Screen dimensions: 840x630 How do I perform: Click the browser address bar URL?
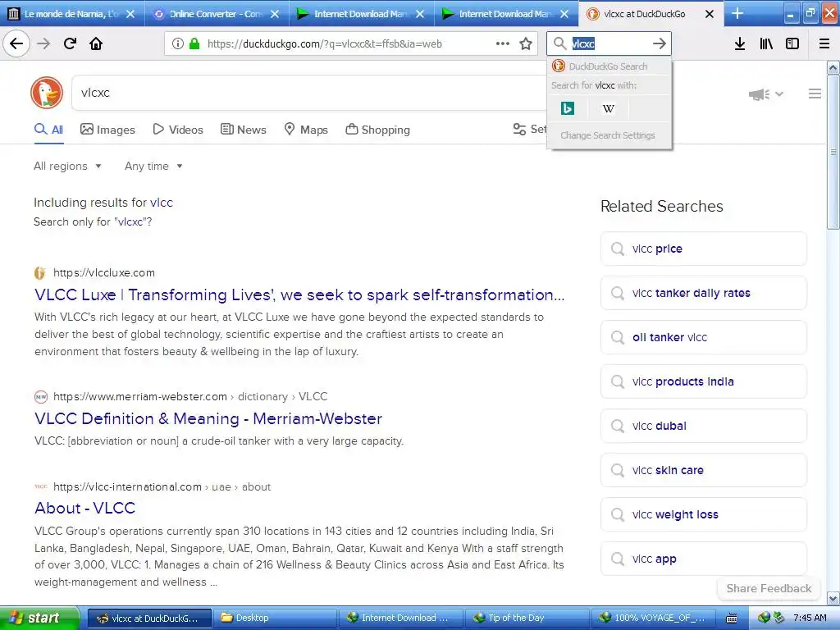point(325,44)
